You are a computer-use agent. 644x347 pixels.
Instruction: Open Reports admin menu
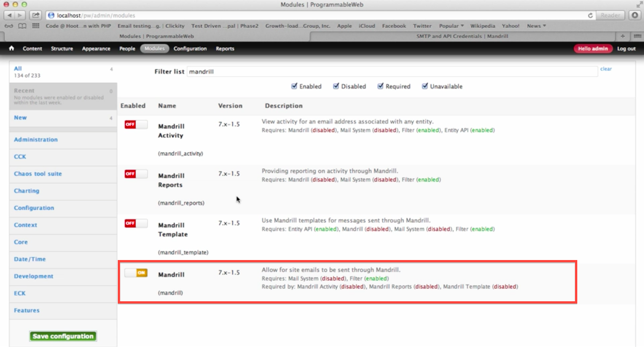click(x=225, y=48)
